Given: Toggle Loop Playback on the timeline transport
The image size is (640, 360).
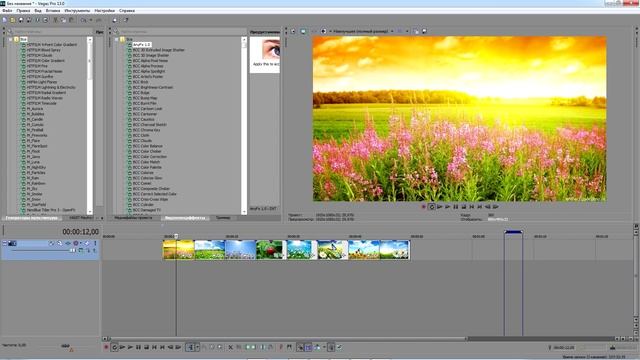Looking at the screenshot, I should point(114,347).
